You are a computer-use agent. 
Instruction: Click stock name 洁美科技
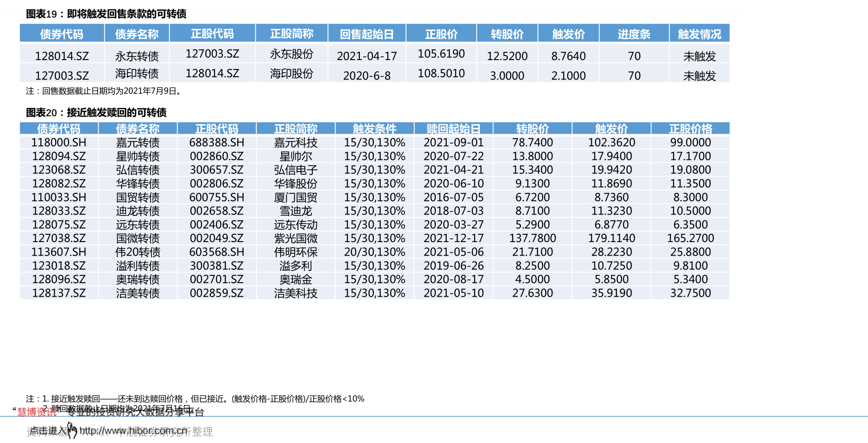(296, 293)
